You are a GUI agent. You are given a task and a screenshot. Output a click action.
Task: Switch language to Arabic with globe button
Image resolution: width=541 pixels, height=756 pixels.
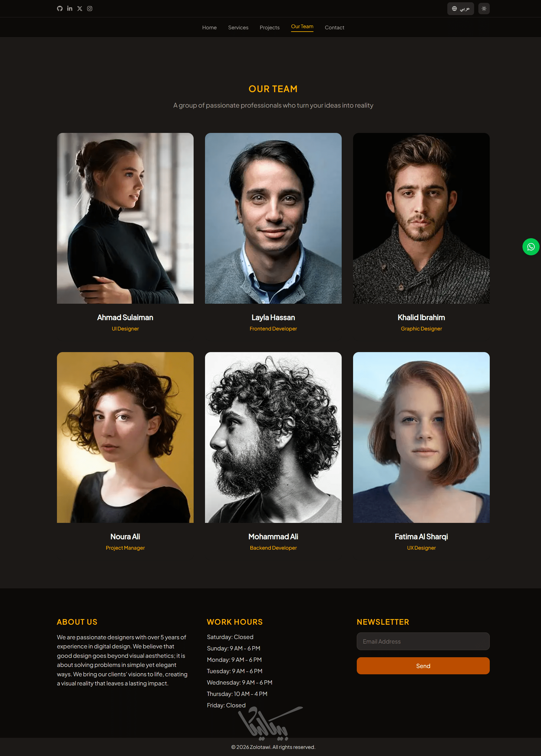tap(460, 8)
